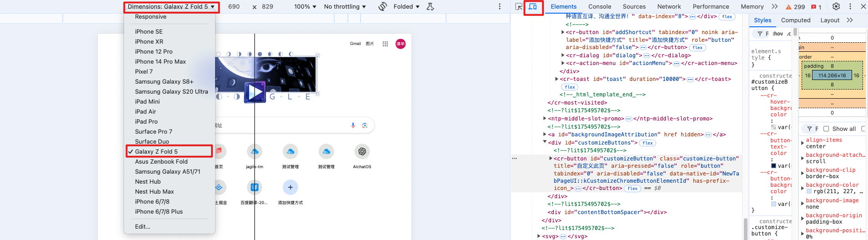Viewport: 868px width, 240px height.
Task: Expand the customizeButton cr-button node
Action: point(551,159)
